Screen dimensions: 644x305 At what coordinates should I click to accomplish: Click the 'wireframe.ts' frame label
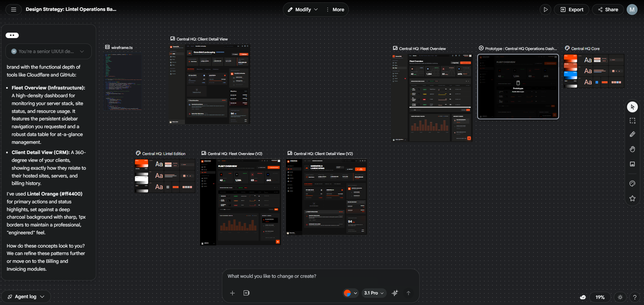tap(122, 48)
